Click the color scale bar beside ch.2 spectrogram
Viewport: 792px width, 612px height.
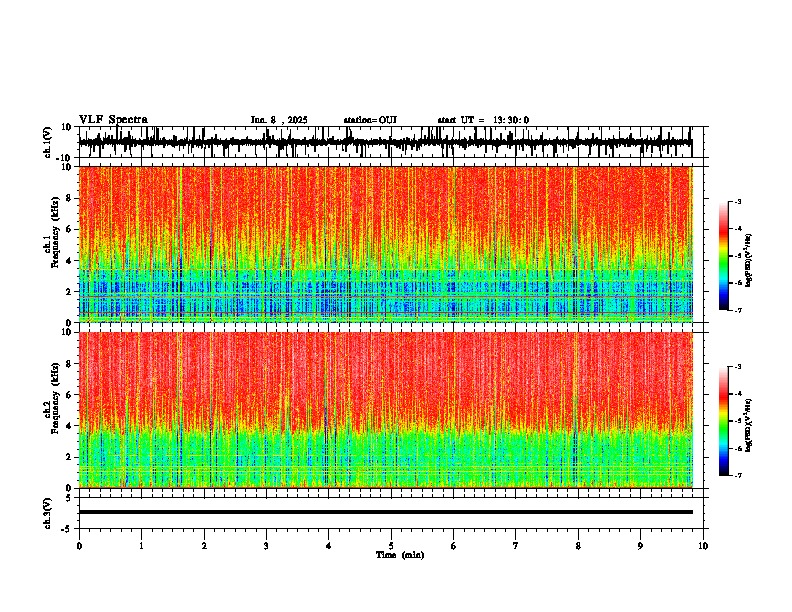[724, 421]
